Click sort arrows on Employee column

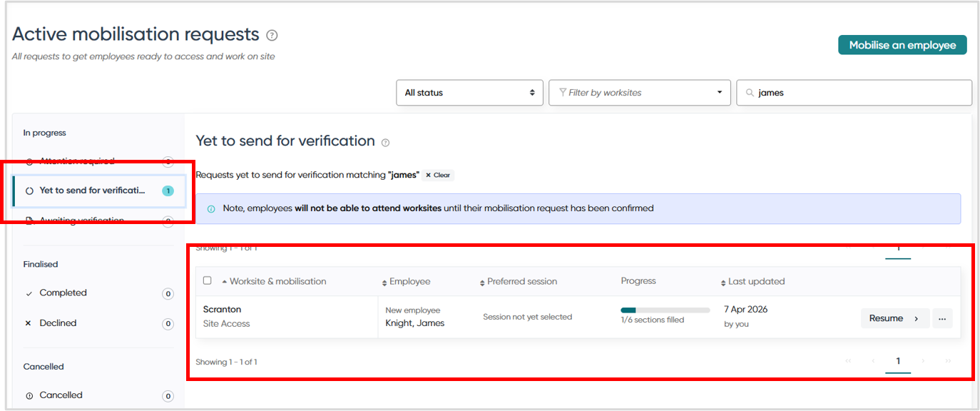pyautogui.click(x=384, y=283)
